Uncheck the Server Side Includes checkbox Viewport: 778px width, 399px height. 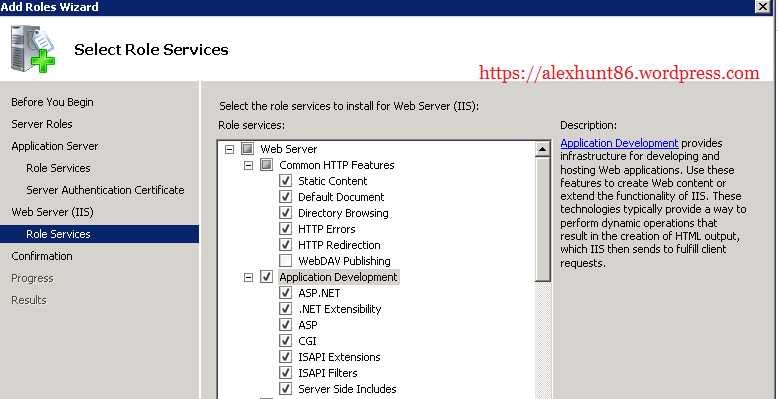pos(285,389)
